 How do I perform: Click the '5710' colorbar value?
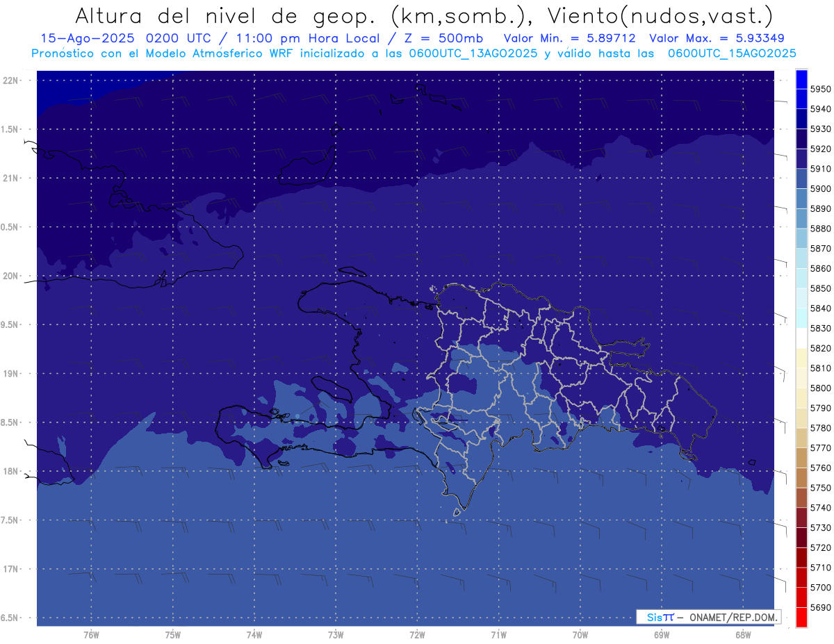point(821,568)
